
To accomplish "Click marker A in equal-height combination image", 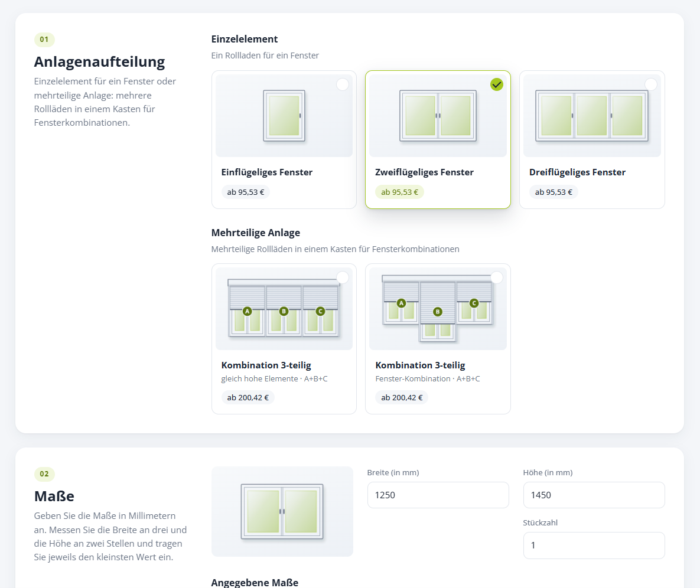I will pos(248,311).
